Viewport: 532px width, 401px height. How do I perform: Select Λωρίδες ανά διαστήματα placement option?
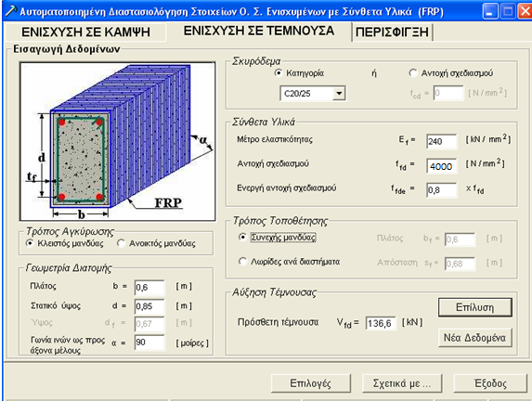pos(242,262)
